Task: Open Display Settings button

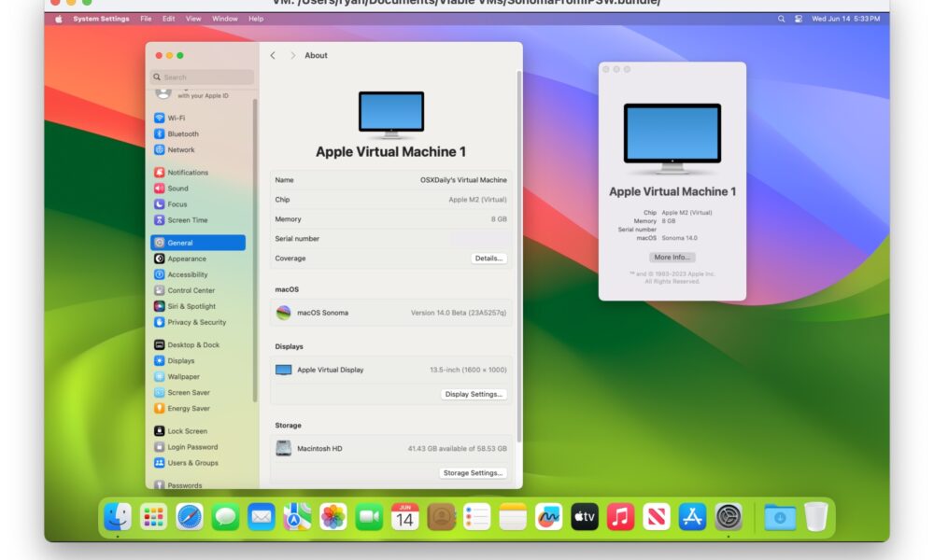Action: [x=474, y=394]
